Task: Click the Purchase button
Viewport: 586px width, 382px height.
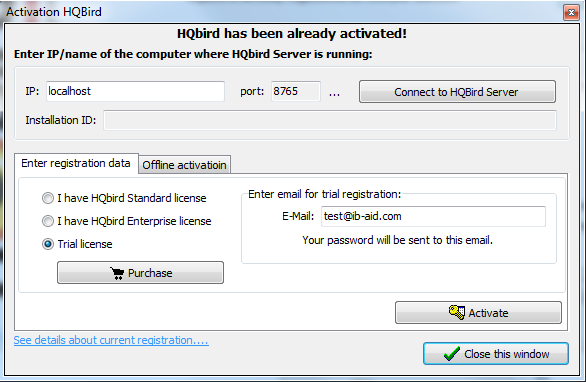Action: (x=141, y=272)
